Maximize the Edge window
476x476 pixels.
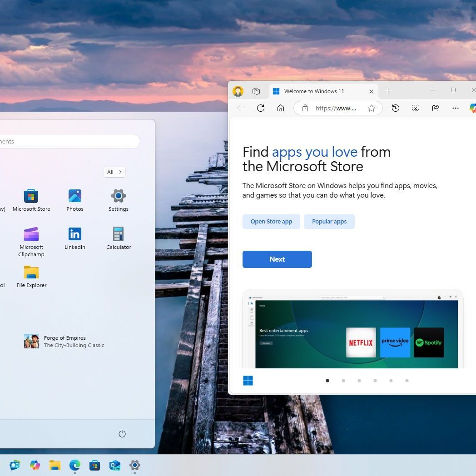(453, 90)
